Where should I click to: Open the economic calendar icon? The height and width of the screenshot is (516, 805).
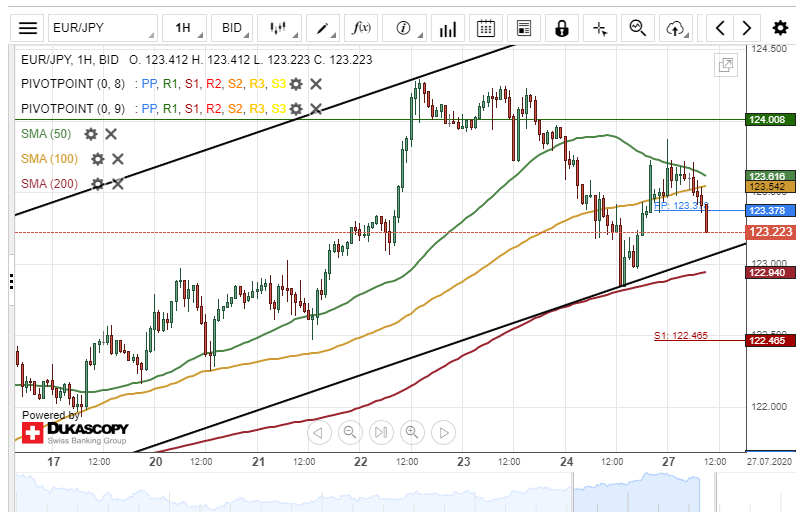coord(486,28)
